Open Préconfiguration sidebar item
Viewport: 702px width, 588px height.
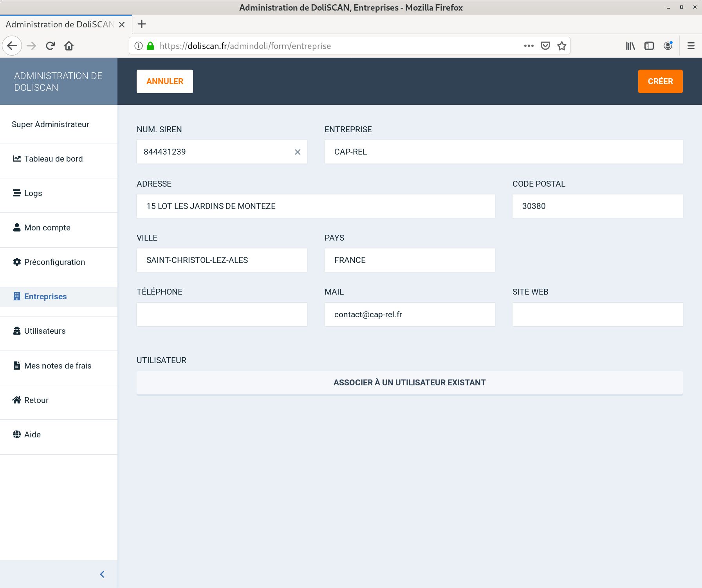(x=54, y=262)
